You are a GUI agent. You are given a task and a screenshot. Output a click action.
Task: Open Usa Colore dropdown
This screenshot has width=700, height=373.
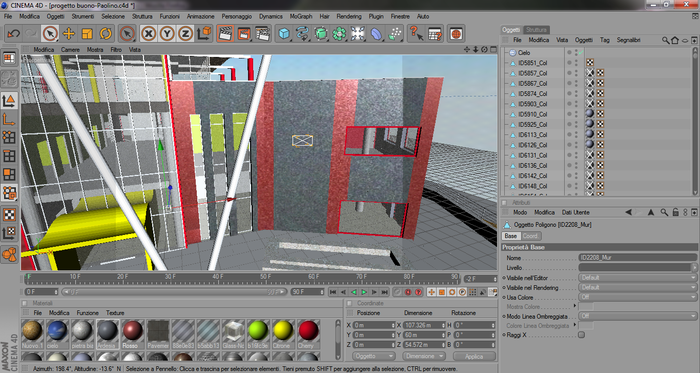[638, 297]
